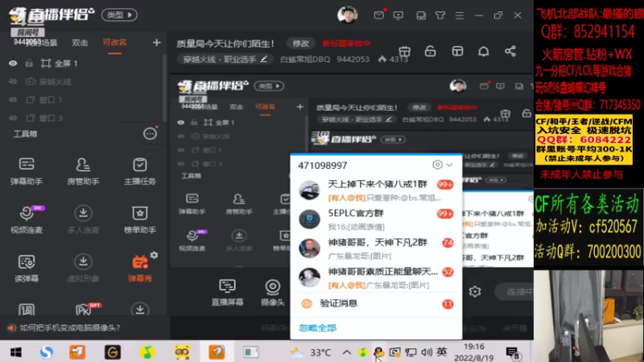Show the hidden 窗口 3 source
Screen dimensions: 644x362
(x=13, y=117)
